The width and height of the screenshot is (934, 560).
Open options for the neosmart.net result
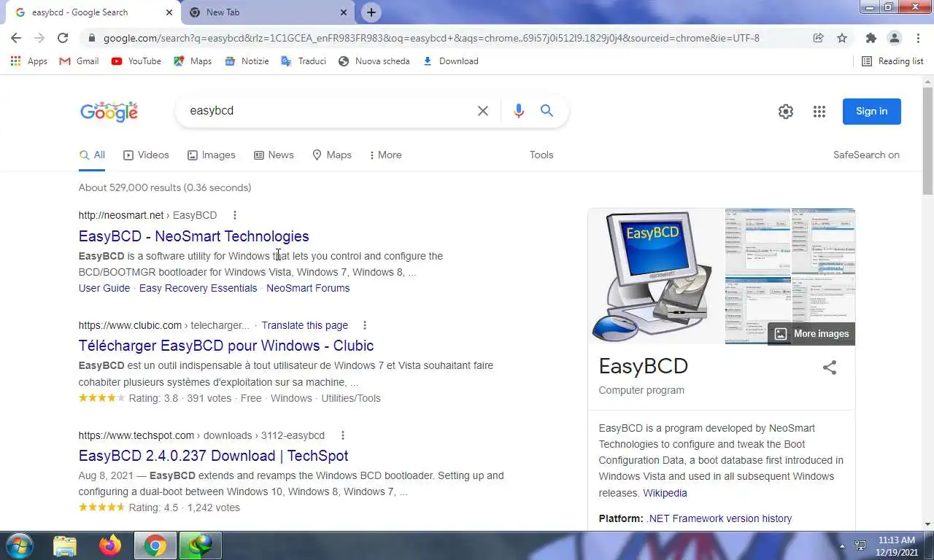[234, 215]
